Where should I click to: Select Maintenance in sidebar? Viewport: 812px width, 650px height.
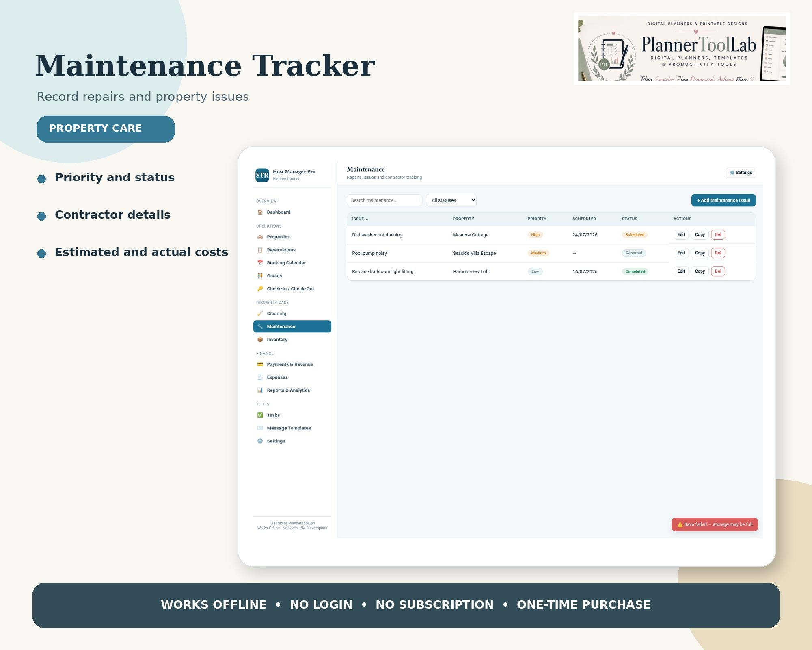coord(292,327)
